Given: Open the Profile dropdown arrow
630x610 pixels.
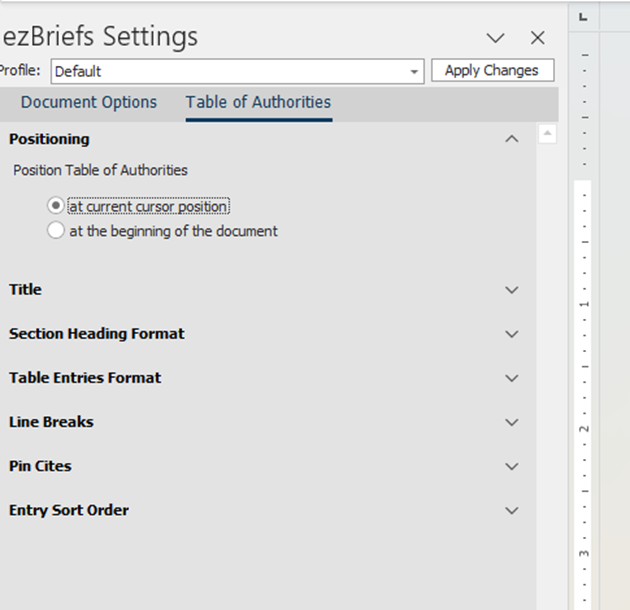Looking at the screenshot, I should 414,72.
